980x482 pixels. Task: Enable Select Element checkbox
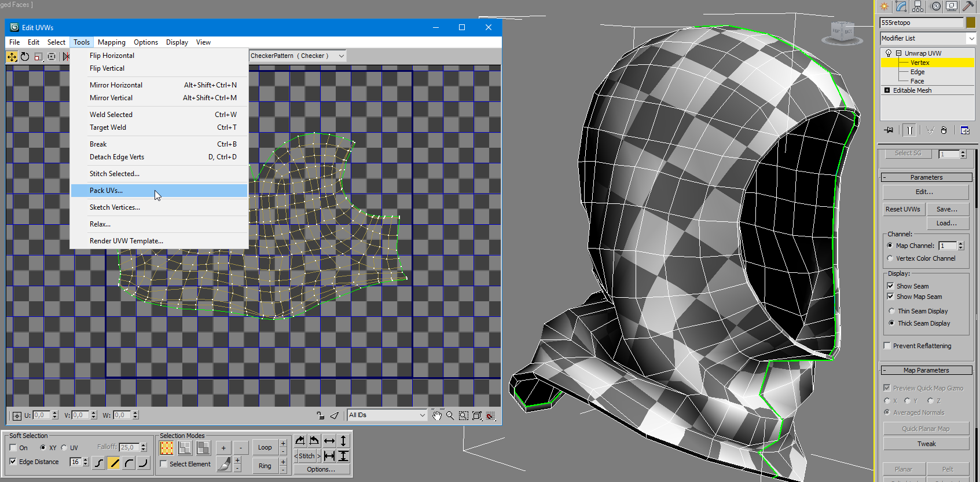(164, 464)
